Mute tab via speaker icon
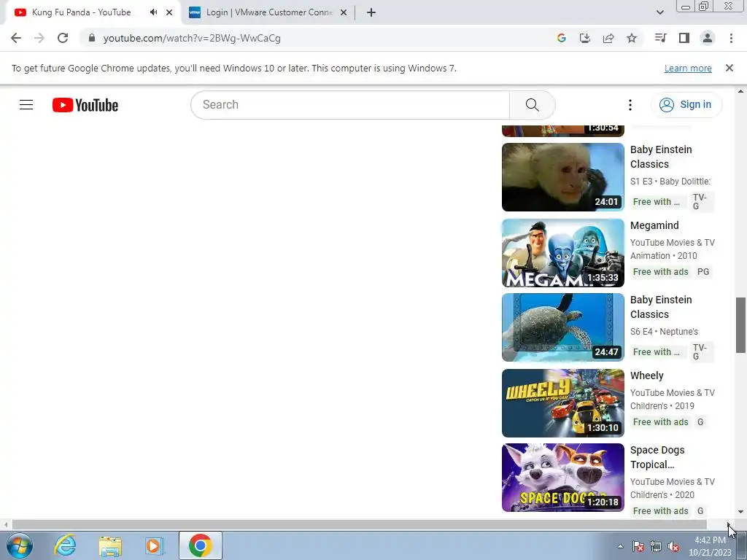Image resolution: width=747 pixels, height=560 pixels. click(x=153, y=12)
